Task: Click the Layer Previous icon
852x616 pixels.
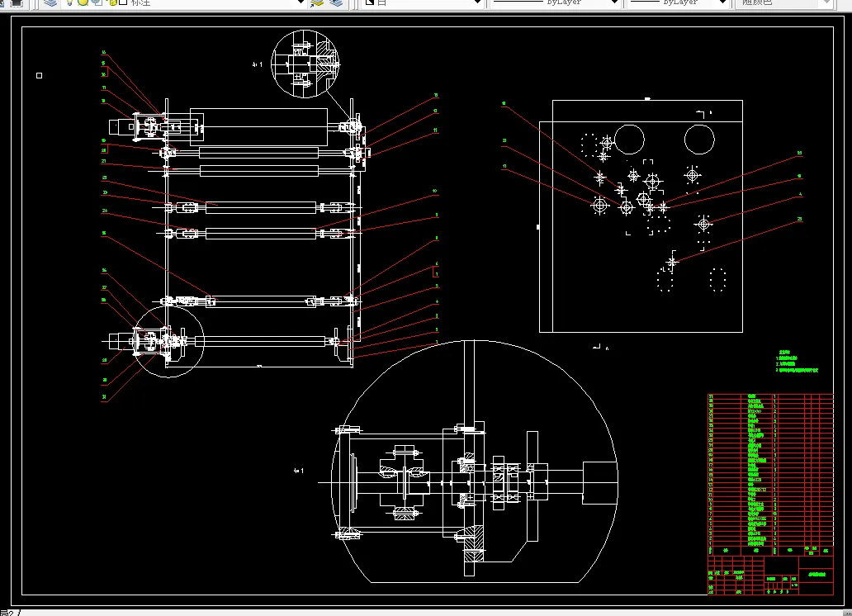Action: click(336, 2)
